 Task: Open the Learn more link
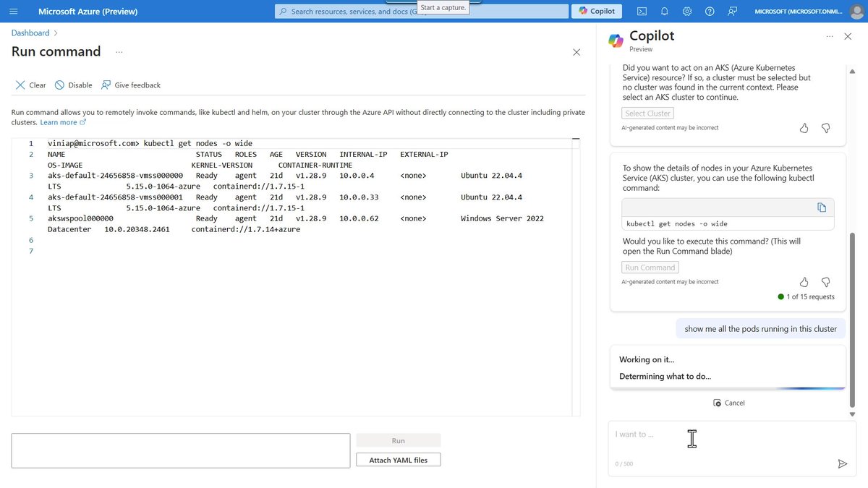pyautogui.click(x=58, y=121)
